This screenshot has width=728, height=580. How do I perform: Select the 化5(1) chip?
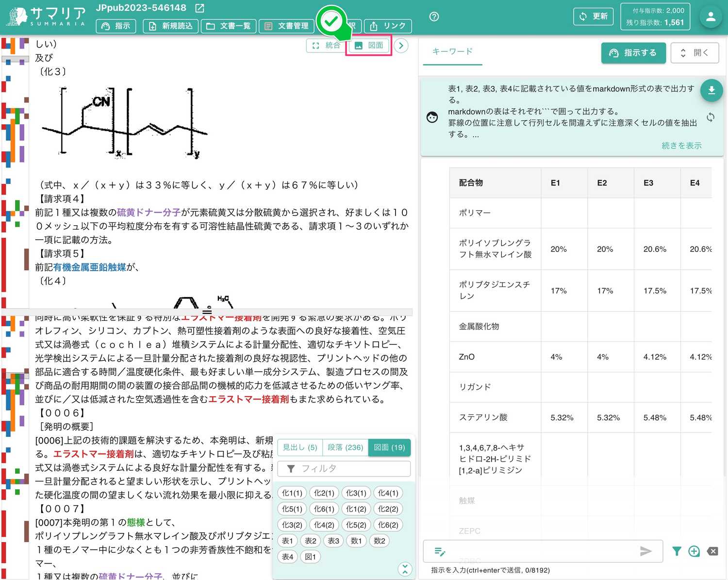click(x=292, y=509)
